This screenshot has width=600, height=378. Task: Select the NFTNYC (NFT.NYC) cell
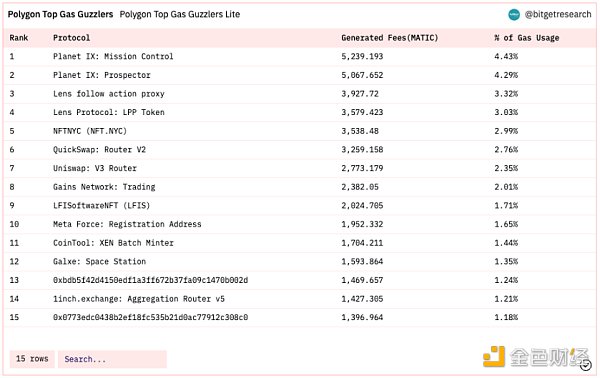click(x=90, y=131)
